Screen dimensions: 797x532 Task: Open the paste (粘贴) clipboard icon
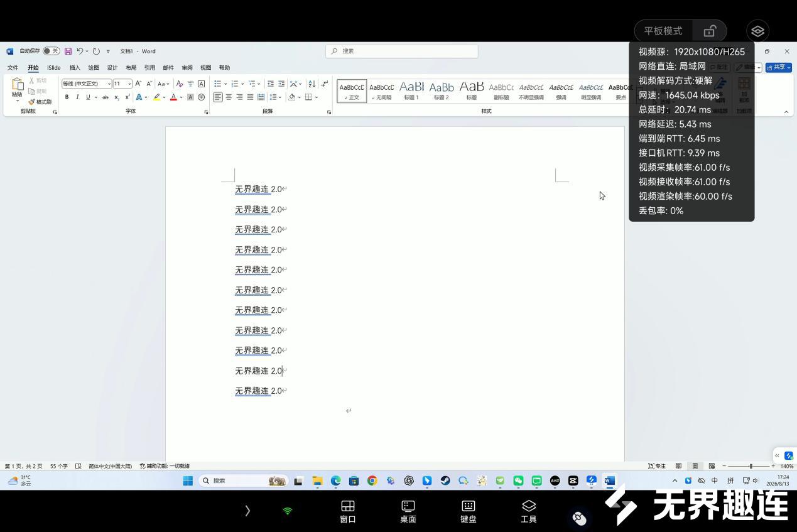click(x=17, y=85)
